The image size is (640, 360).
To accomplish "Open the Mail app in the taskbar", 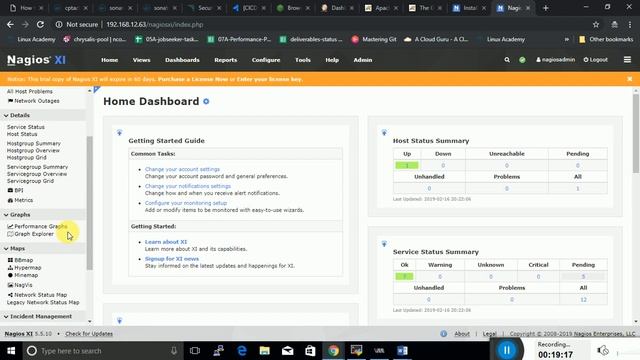I will [288, 351].
